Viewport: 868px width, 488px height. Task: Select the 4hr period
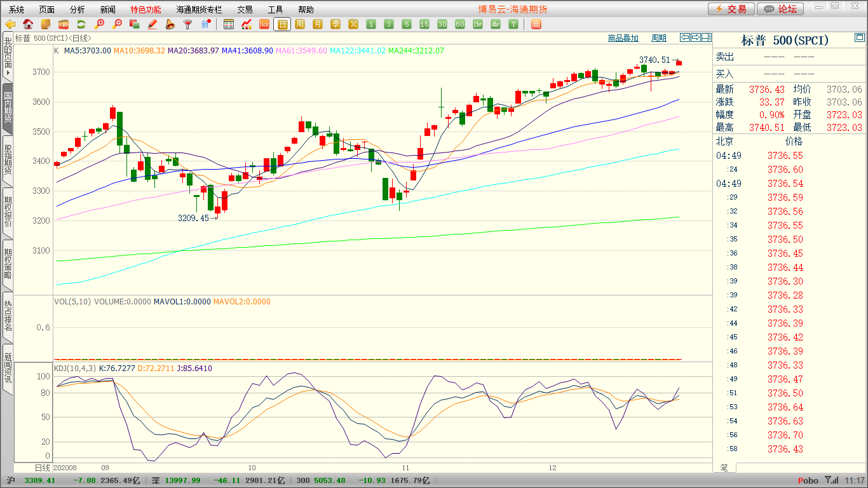pos(496,24)
